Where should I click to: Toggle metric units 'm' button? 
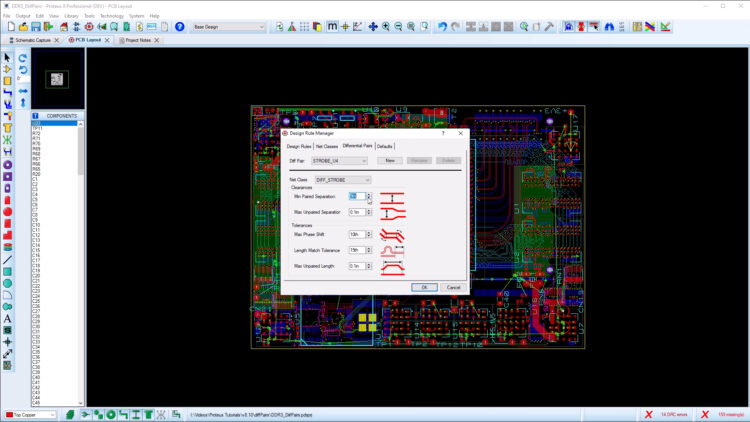pyautogui.click(x=333, y=27)
